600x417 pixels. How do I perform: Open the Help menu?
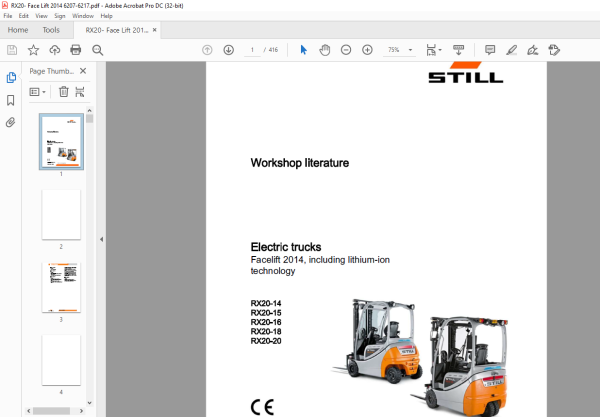106,16
